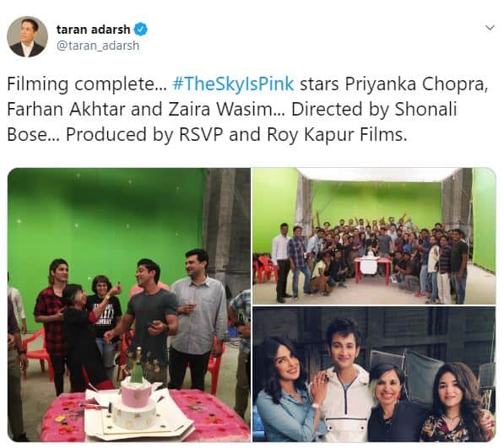Visit the @taran_adarsh handle

[x=98, y=46]
